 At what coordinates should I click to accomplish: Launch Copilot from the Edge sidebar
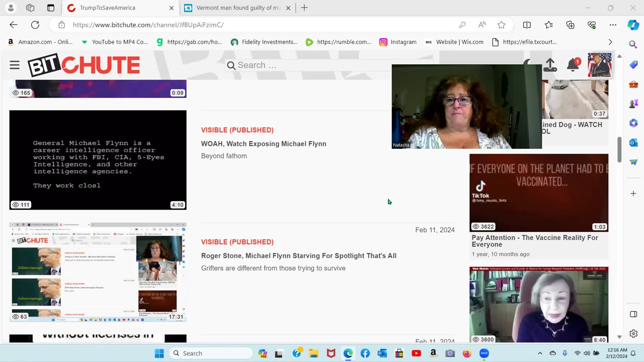pyautogui.click(x=633, y=25)
